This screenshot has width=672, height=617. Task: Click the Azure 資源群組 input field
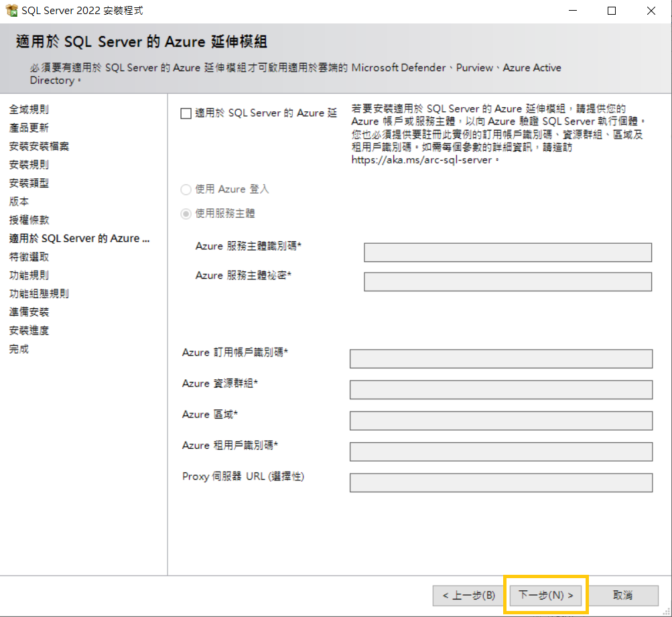(x=501, y=389)
